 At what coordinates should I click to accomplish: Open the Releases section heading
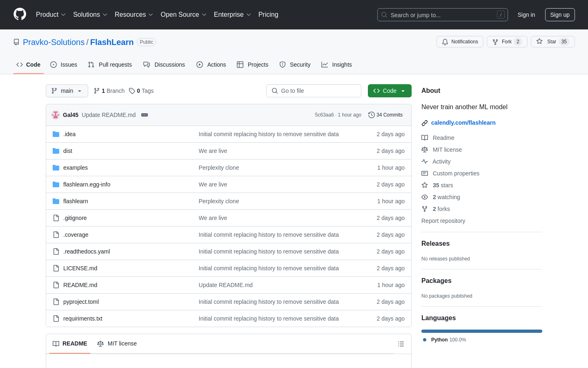click(x=435, y=244)
